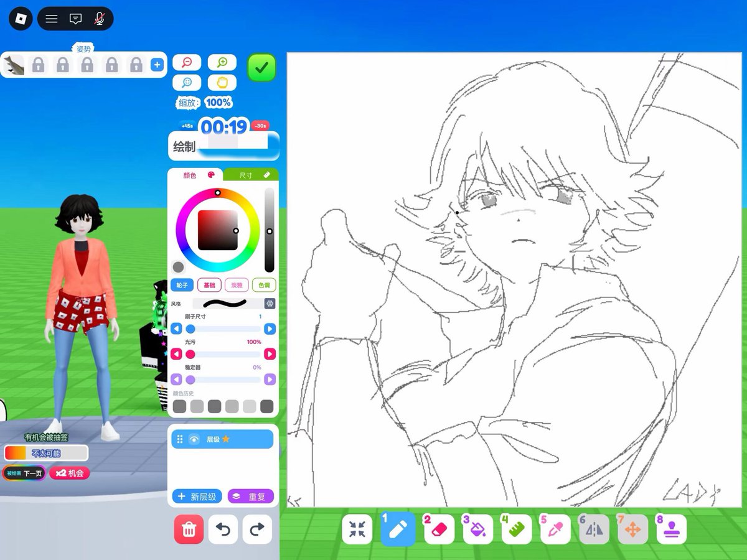
Task: Select the move arrows tool
Action: 633,530
